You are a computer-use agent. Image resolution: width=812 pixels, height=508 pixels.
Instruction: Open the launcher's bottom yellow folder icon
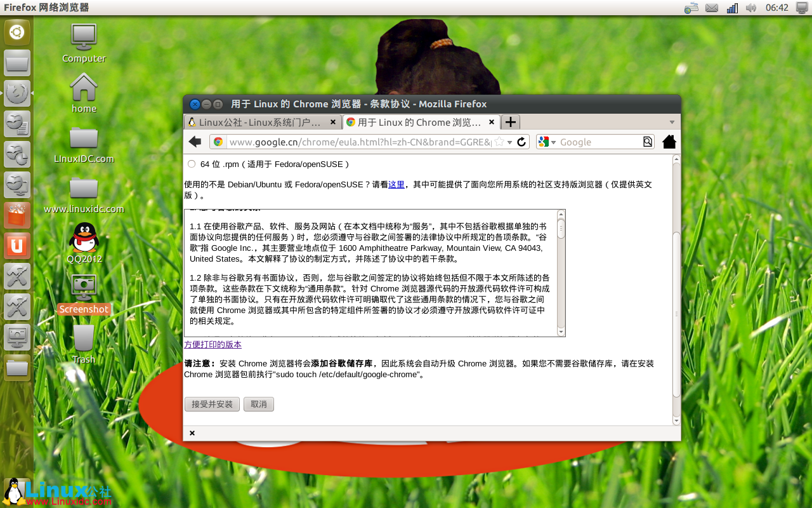[17, 368]
